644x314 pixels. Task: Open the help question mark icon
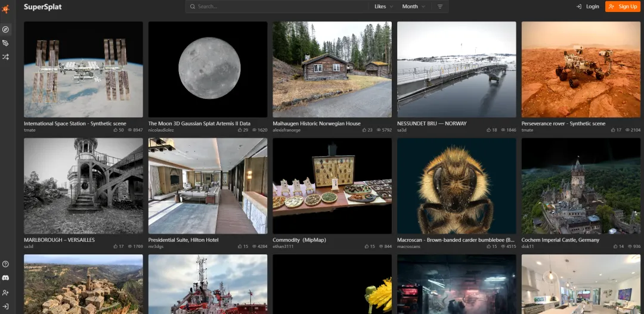[5, 264]
